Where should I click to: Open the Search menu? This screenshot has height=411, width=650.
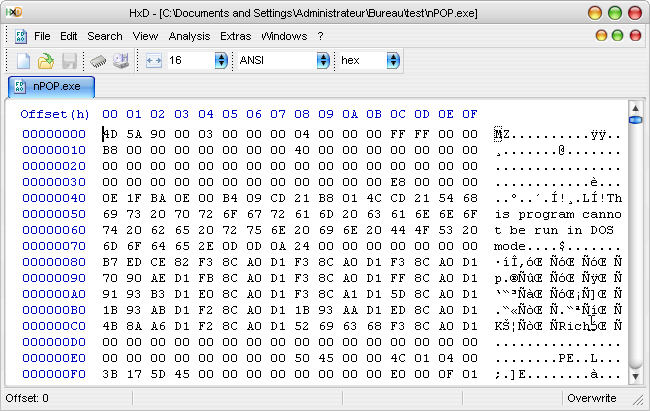104,36
